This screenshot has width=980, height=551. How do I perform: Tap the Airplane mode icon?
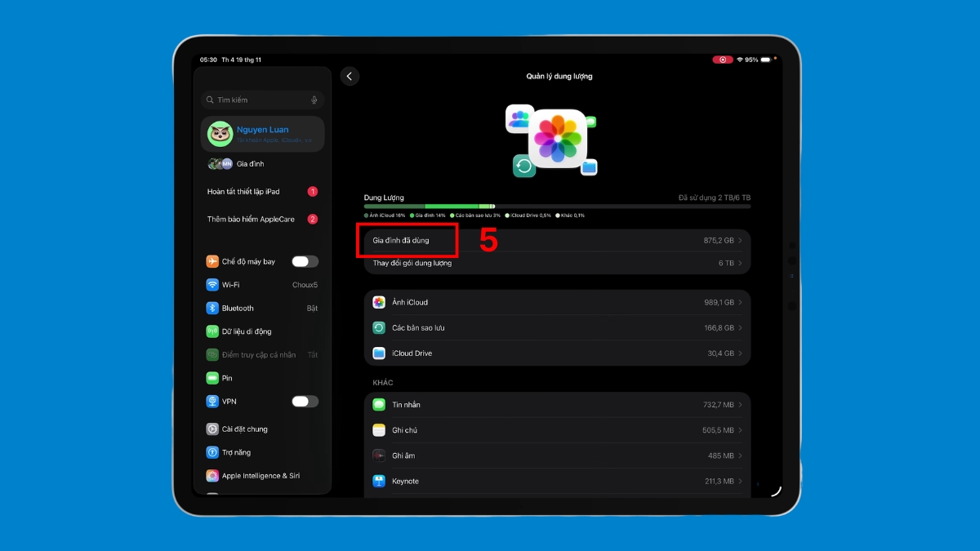[x=212, y=261]
